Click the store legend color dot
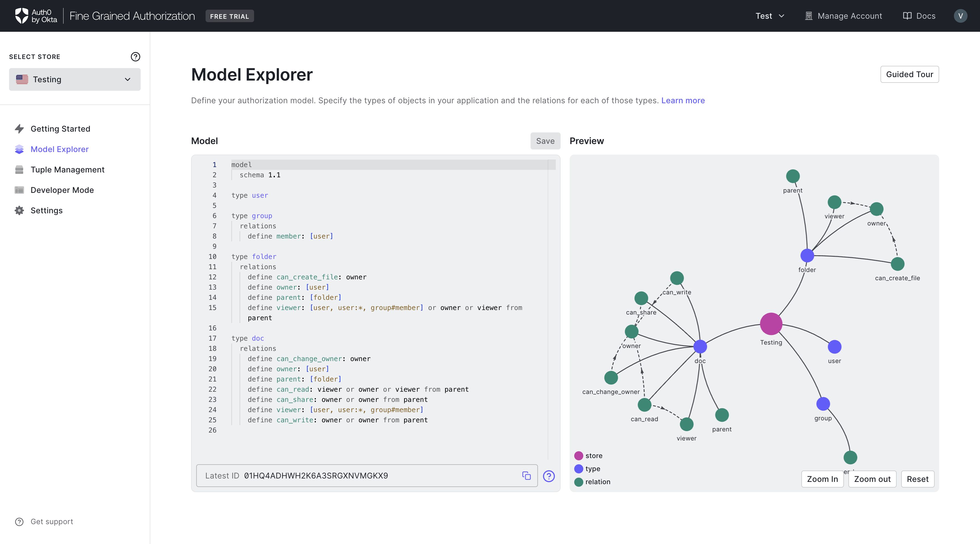Viewport: 980px width, 544px height. pos(578,455)
